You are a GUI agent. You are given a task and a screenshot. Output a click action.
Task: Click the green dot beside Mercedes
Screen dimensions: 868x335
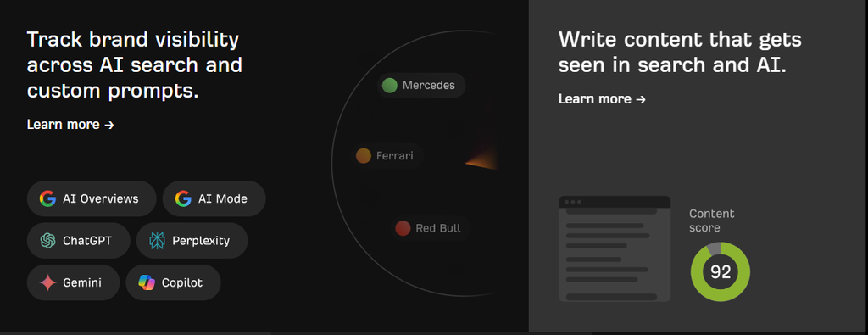390,86
